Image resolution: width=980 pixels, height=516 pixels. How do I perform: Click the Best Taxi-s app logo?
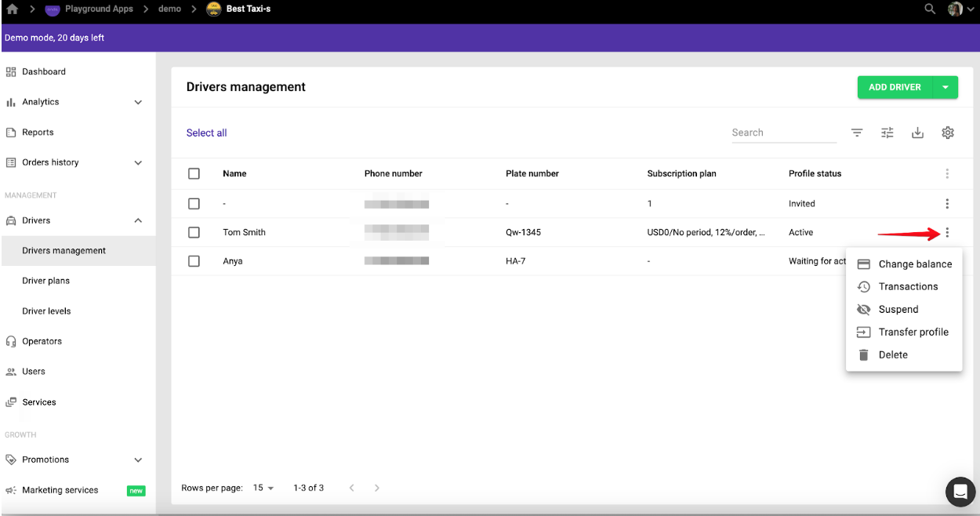point(213,9)
